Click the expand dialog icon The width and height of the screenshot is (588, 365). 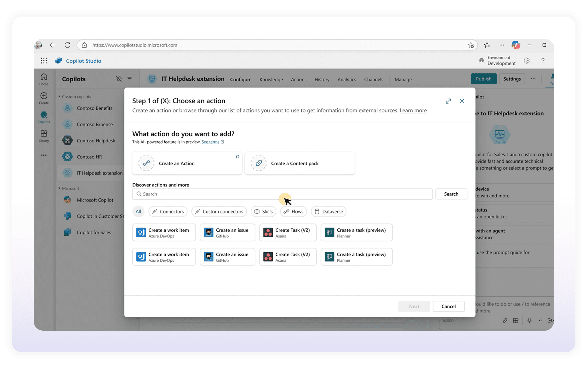[x=448, y=101]
